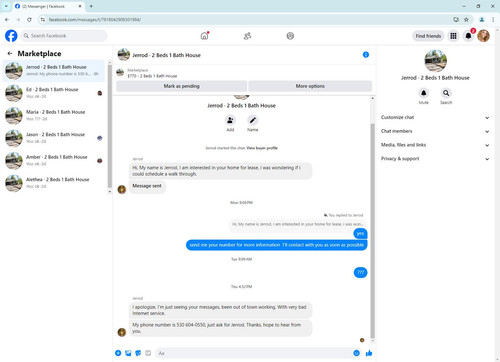
Task: Bookmark this page with star icon
Action: (x=466, y=20)
